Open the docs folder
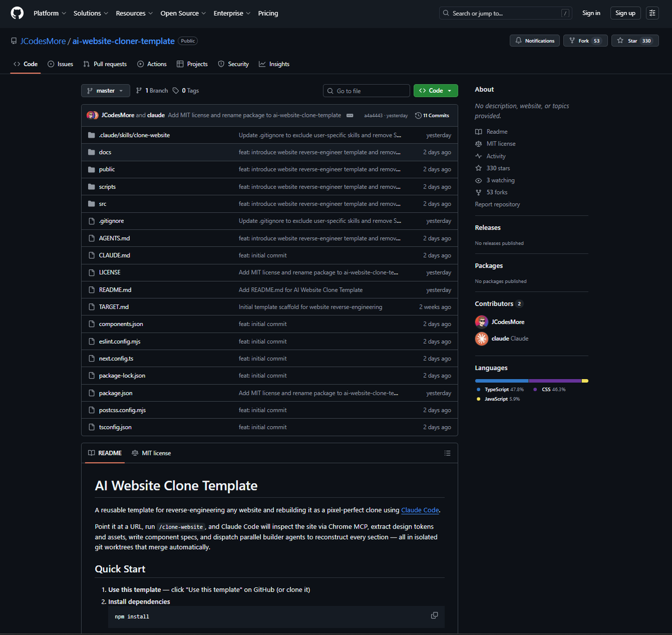This screenshot has width=672, height=635. (x=105, y=152)
